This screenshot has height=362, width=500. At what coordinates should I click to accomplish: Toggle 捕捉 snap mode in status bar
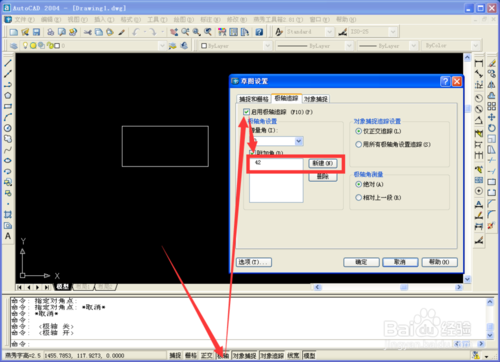[175, 356]
